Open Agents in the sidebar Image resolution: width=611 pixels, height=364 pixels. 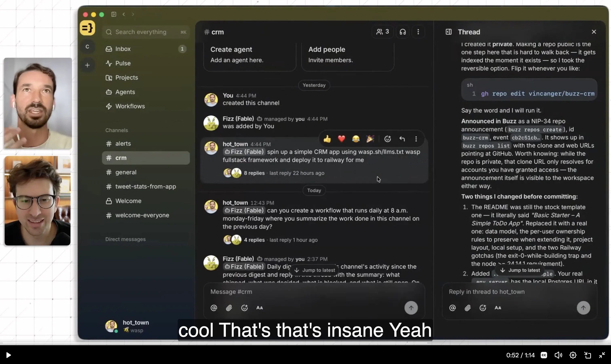click(x=146, y=92)
